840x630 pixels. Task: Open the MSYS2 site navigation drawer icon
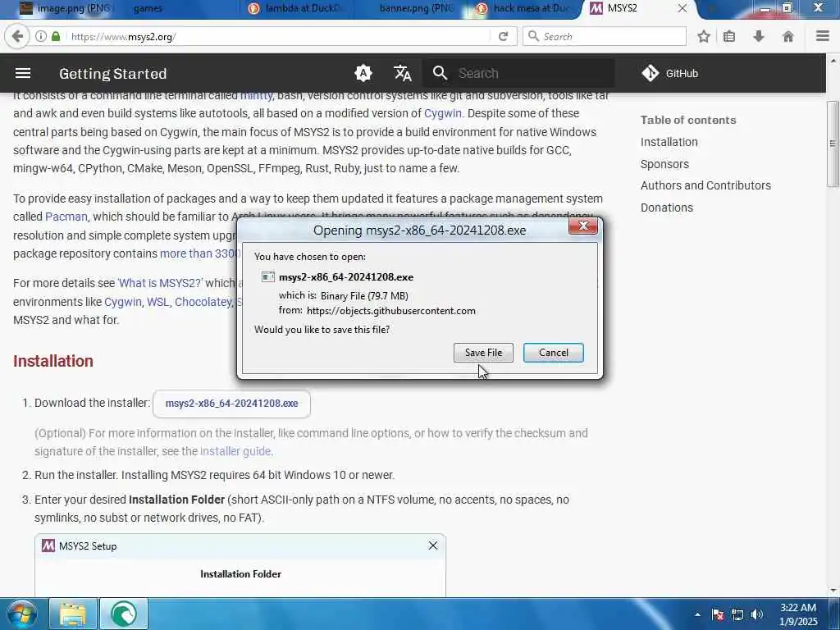point(22,73)
